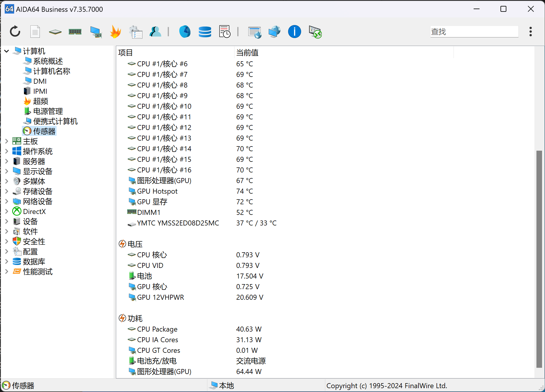Select 传感器 in the tree
Screen dimensions: 545x392
tap(44, 131)
